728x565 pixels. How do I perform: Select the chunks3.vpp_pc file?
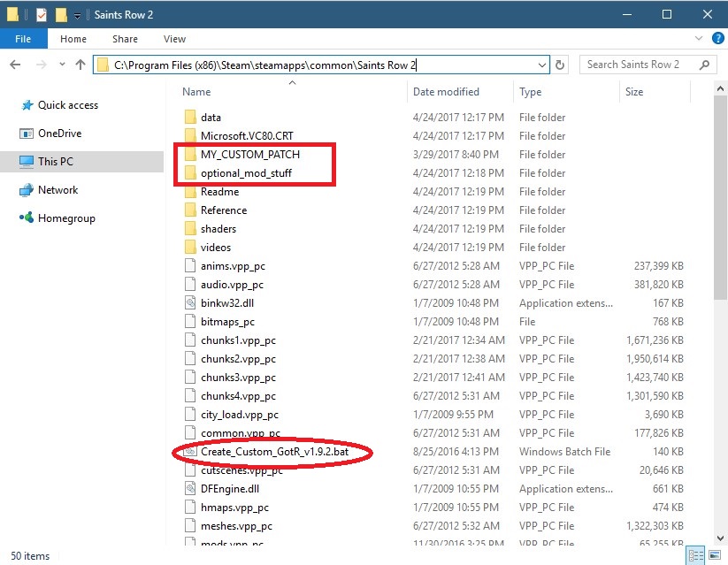point(238,378)
